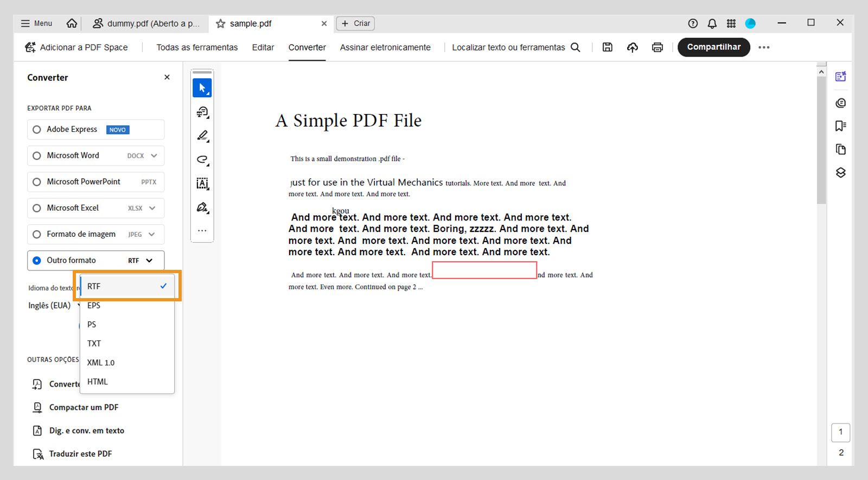Click the Criar new tab button
The image size is (868, 480).
coord(355,23)
